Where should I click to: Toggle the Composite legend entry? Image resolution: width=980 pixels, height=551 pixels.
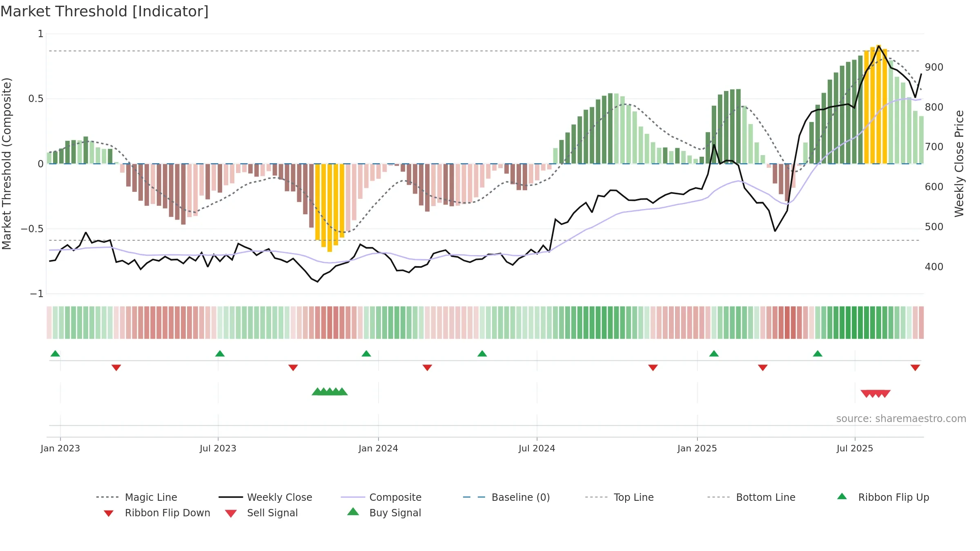[x=381, y=497]
